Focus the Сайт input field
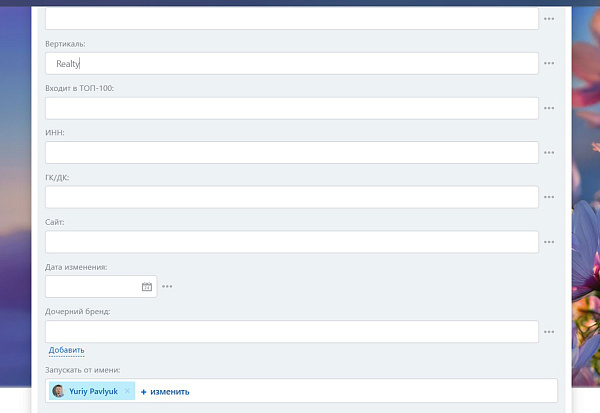Screen dimensions: 600x413 (292, 242)
